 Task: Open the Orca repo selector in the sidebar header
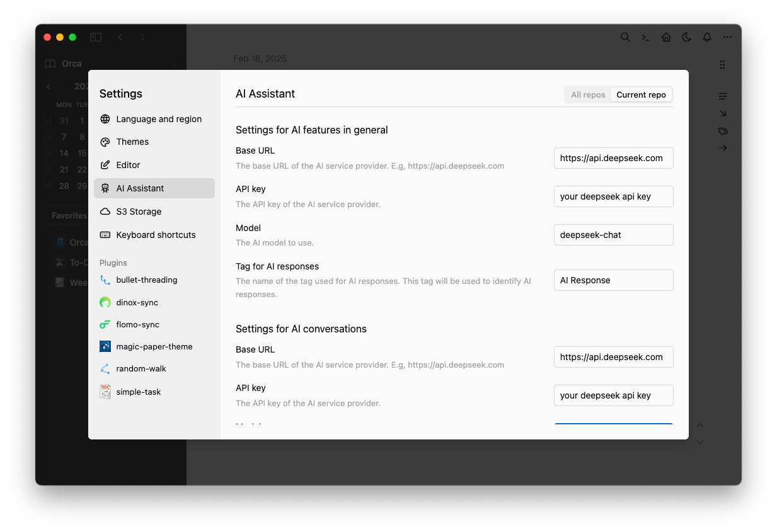(111, 64)
